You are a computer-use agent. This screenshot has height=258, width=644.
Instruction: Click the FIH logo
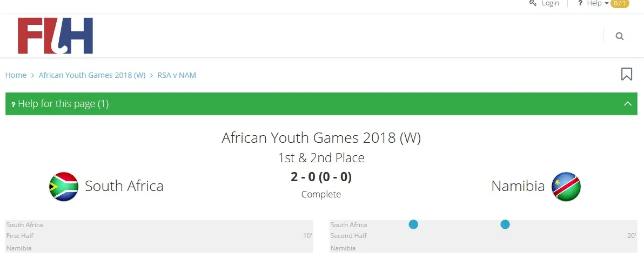[x=55, y=36]
